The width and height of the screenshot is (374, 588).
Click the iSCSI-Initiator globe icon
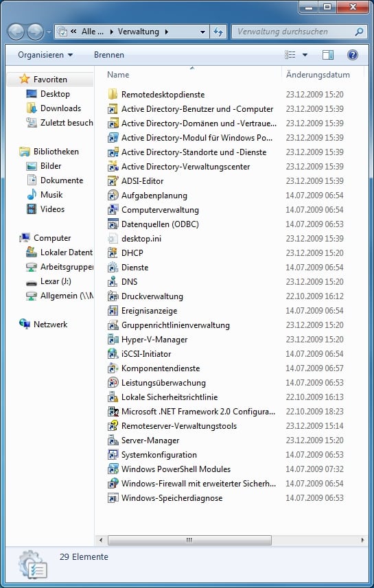(113, 354)
